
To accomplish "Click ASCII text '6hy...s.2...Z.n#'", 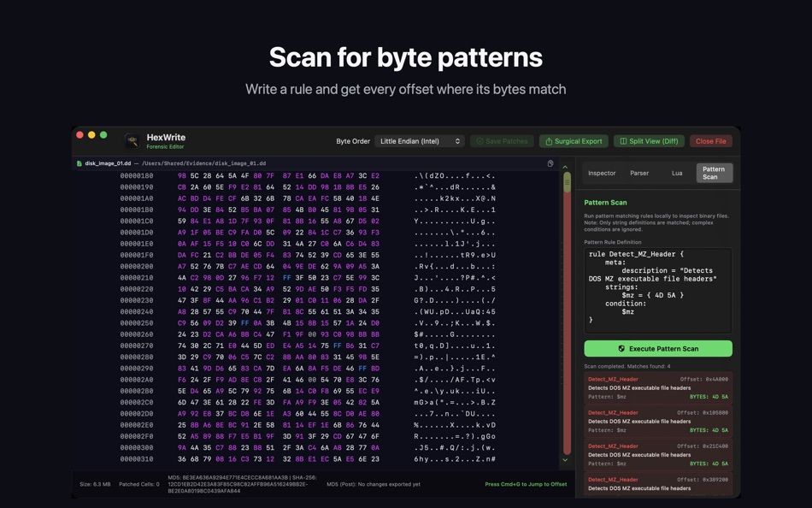I will click(455, 458).
